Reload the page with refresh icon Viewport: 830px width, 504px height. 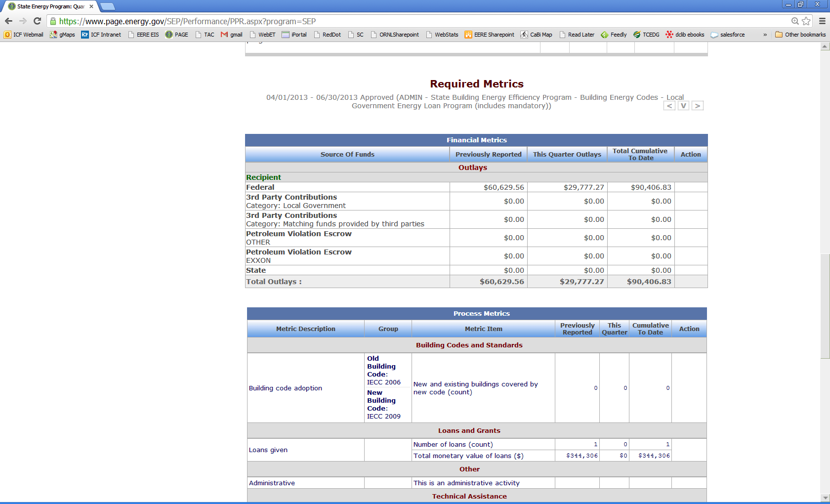[37, 21]
